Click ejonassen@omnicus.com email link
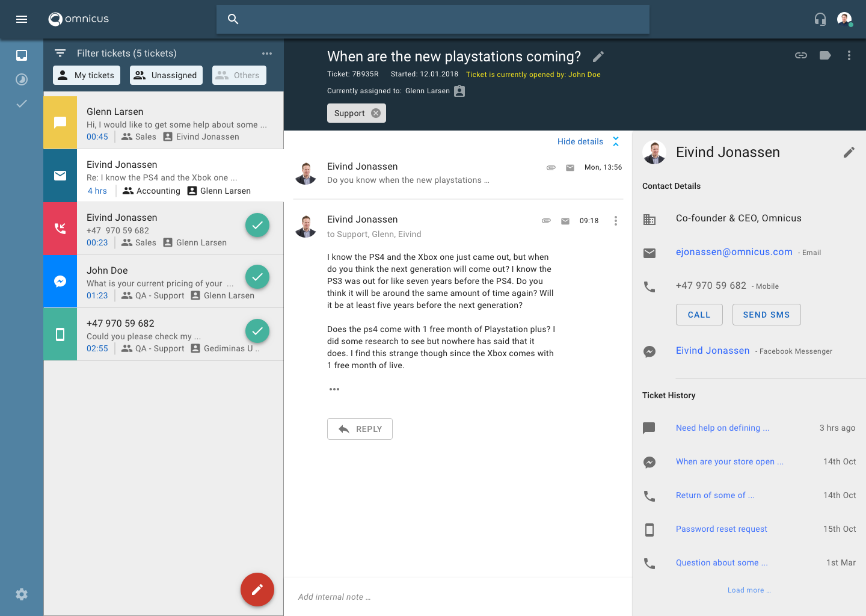The width and height of the screenshot is (866, 616). (734, 252)
